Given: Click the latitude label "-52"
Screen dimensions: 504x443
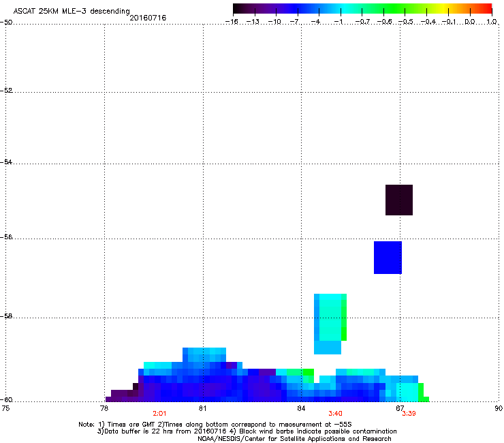Looking at the screenshot, I should (x=6, y=91).
